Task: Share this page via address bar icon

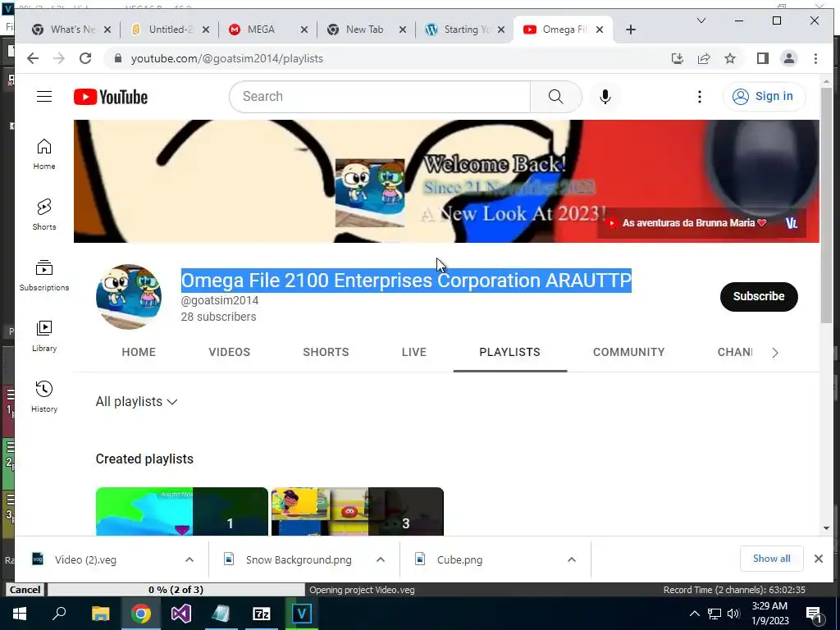Action: coord(703,58)
